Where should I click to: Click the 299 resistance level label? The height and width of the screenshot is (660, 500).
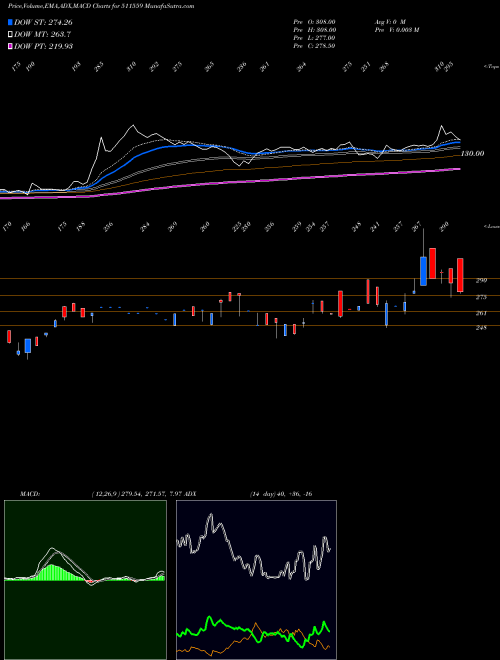point(481,280)
